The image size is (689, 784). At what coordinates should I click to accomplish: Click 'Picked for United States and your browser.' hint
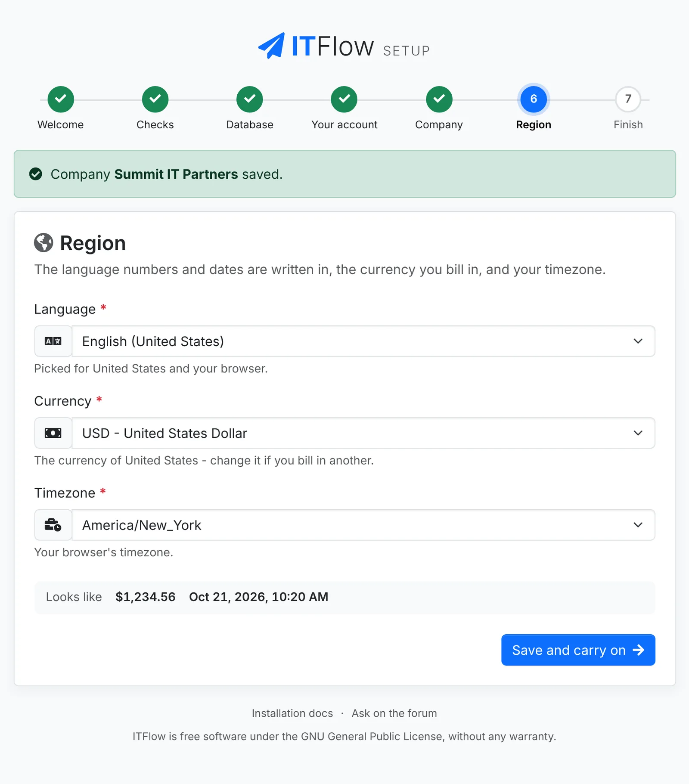point(151,369)
